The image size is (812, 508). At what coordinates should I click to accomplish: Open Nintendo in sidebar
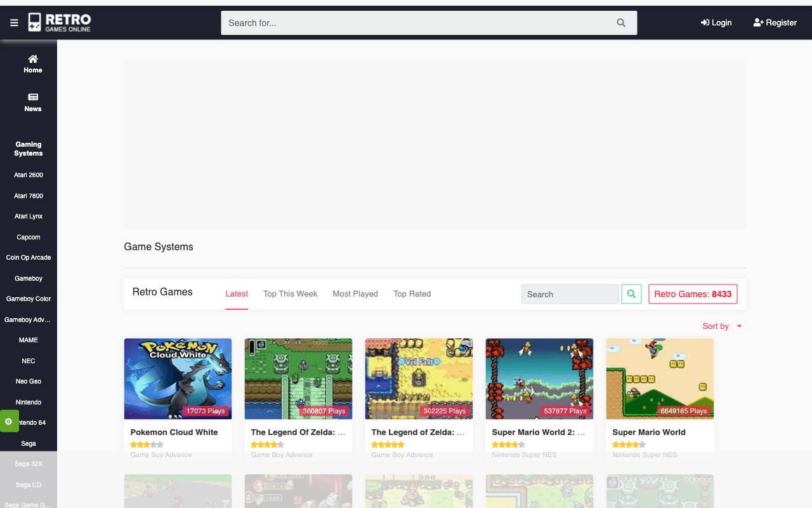click(29, 403)
